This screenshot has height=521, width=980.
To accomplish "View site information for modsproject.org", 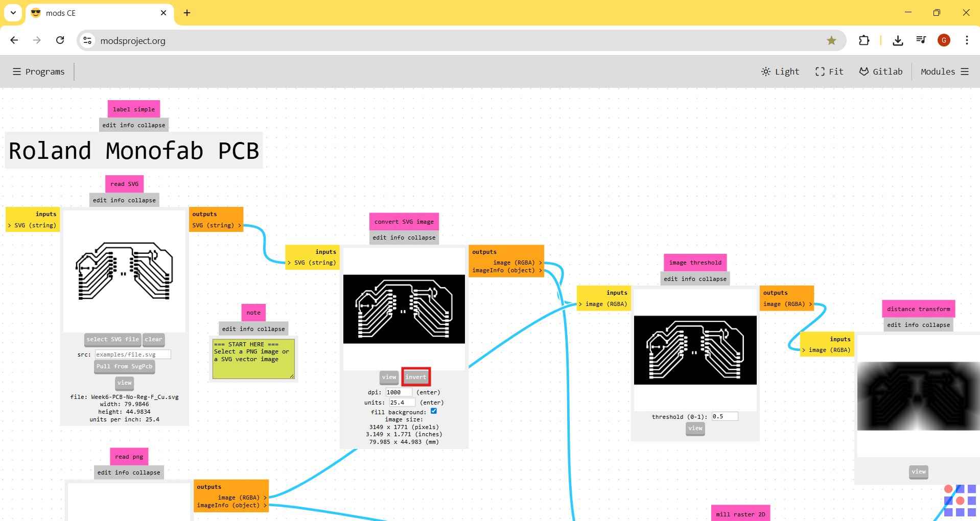I will pyautogui.click(x=88, y=40).
